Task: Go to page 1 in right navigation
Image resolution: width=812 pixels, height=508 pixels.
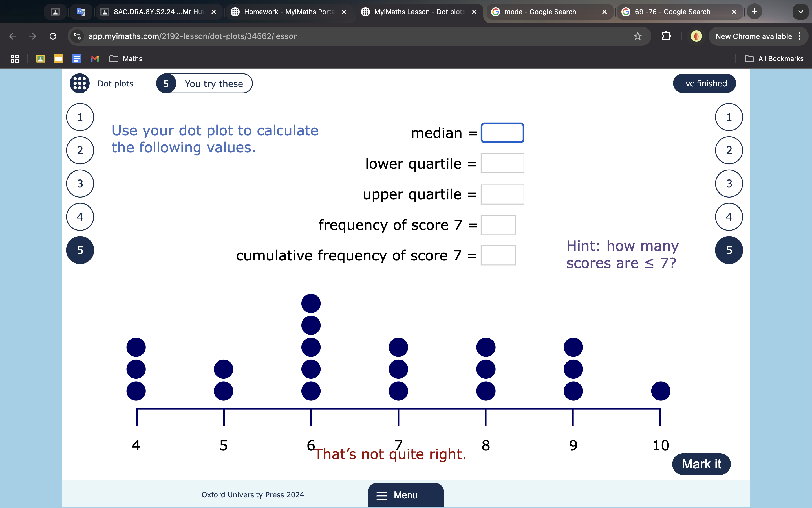Action: [x=729, y=117]
